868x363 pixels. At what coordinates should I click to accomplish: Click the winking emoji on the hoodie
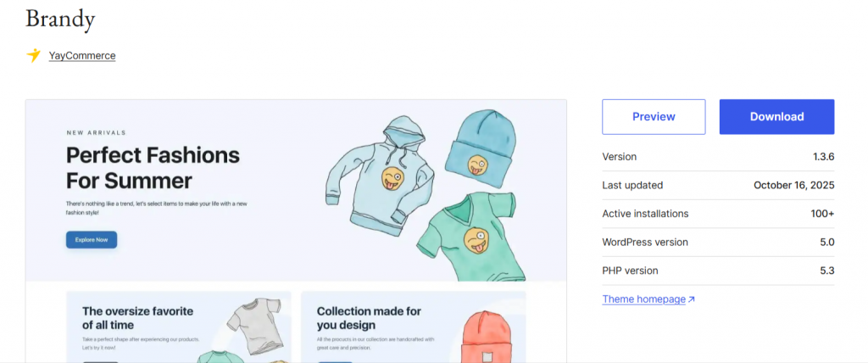[x=392, y=178]
